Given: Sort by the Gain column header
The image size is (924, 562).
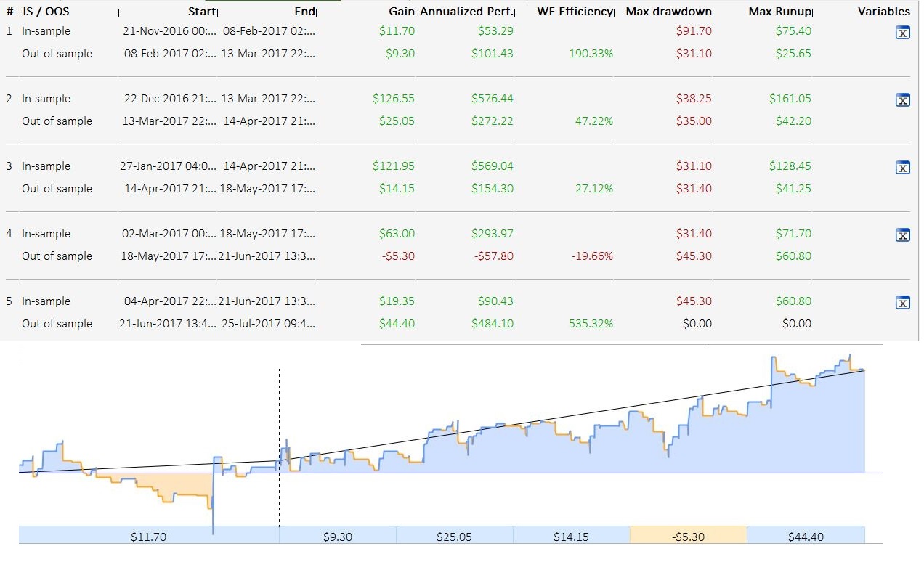Looking at the screenshot, I should click(401, 12).
